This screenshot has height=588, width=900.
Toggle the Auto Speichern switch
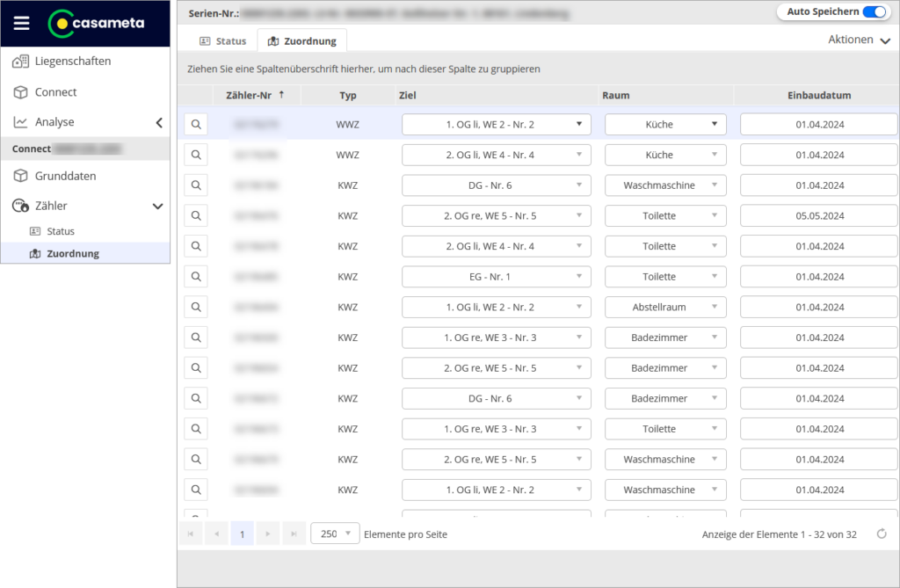click(x=875, y=12)
